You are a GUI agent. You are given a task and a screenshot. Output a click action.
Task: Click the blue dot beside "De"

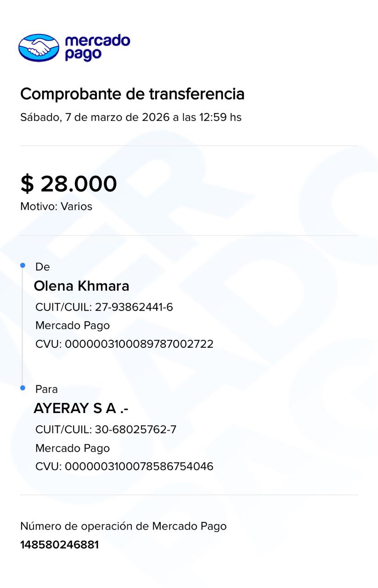23,266
